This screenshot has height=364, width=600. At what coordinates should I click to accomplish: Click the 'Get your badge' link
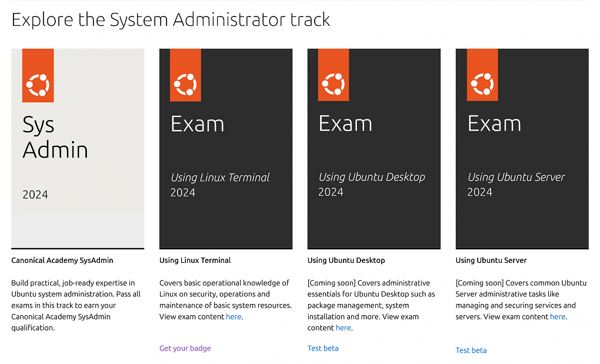point(185,348)
